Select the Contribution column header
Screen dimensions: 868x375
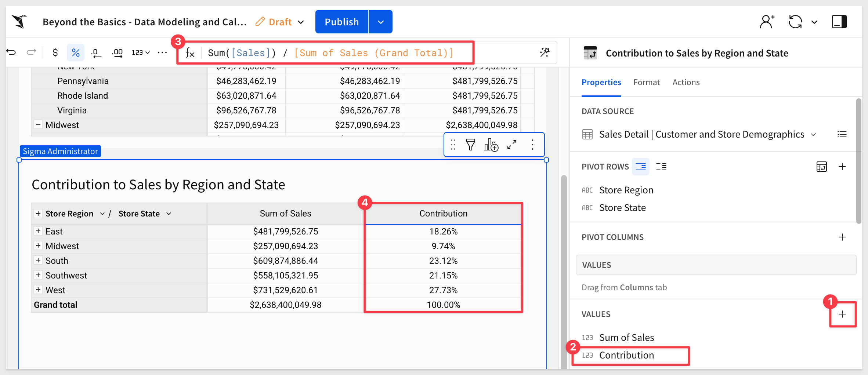(x=443, y=214)
